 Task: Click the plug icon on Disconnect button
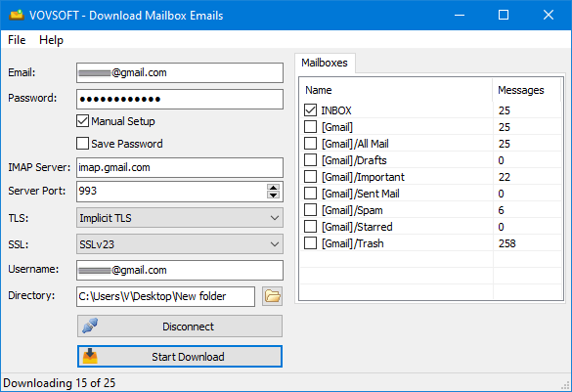90,326
